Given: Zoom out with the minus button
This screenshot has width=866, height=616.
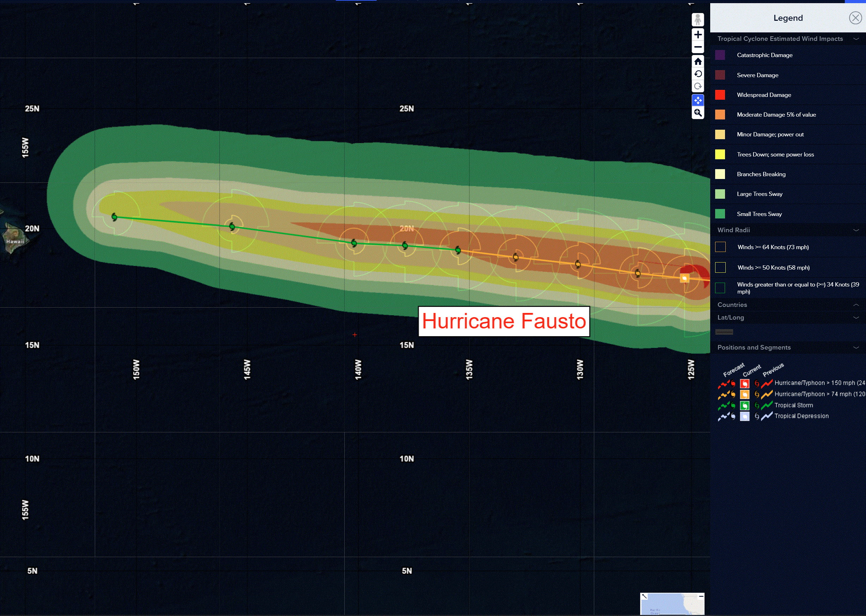Looking at the screenshot, I should [698, 48].
